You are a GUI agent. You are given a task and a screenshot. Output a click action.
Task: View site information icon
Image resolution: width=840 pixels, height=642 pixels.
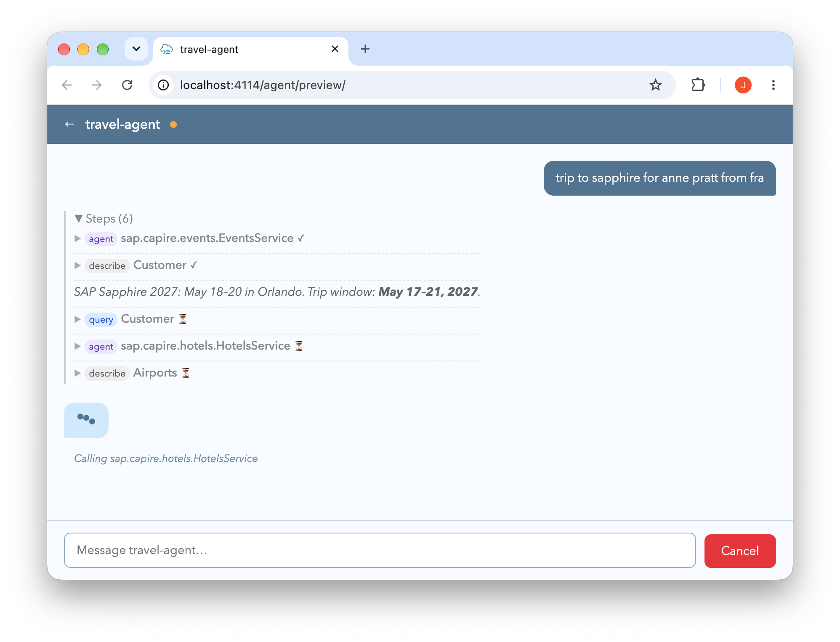[x=163, y=85]
